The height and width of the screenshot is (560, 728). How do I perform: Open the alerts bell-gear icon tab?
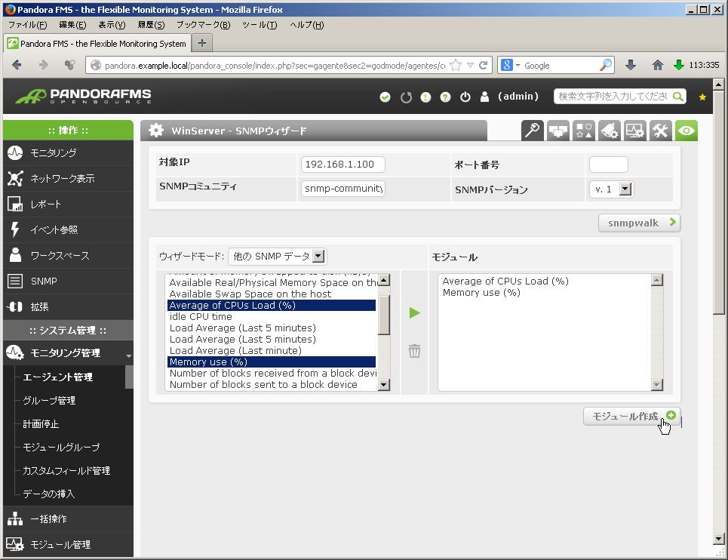(x=609, y=131)
